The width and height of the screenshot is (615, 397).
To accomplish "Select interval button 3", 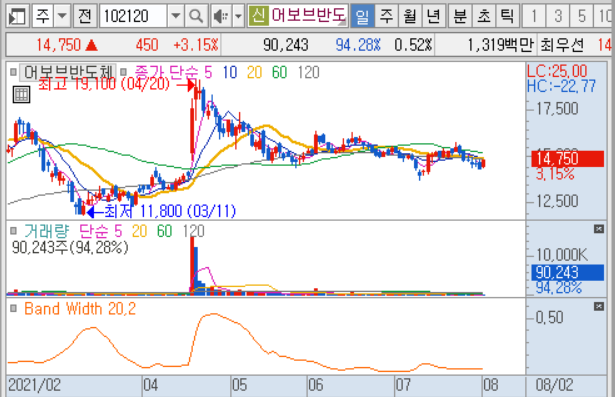I will coord(558,16).
